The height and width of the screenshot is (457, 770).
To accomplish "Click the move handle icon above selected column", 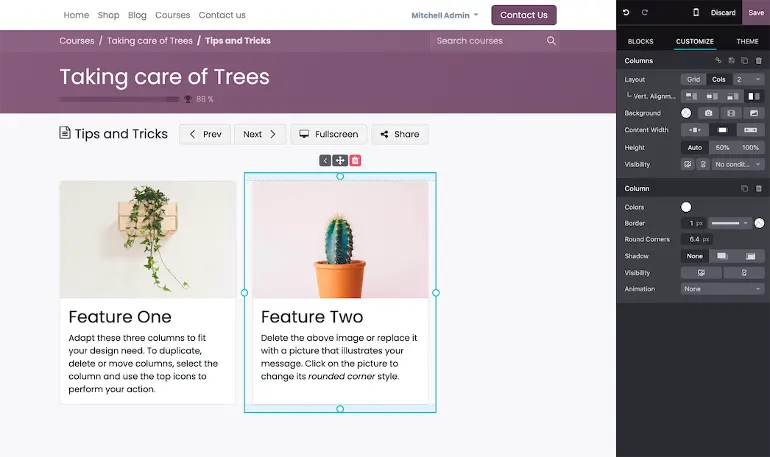I will (340, 160).
